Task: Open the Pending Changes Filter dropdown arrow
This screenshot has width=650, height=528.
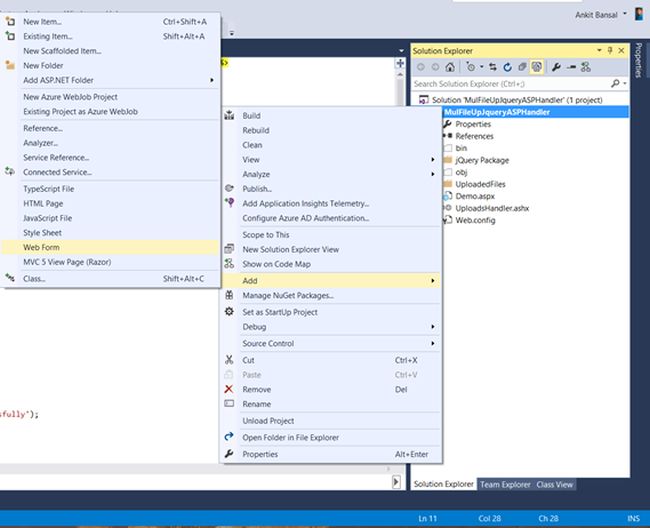Action: (482, 67)
